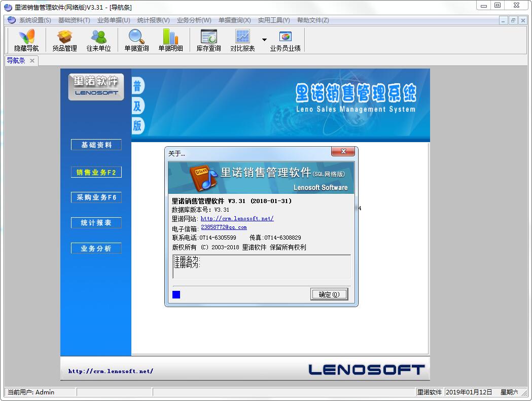Image resolution: width=532 pixels, height=401 pixels.
Task: Click 当前用户: Admin in the status bar
Action: 31,392
